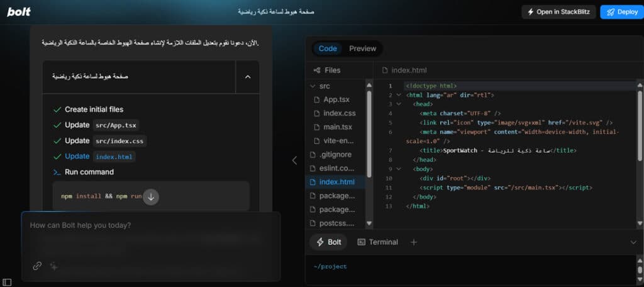The height and width of the screenshot is (287, 644).
Task: Click the scroll-down arrow button in chat
Action: 151,197
